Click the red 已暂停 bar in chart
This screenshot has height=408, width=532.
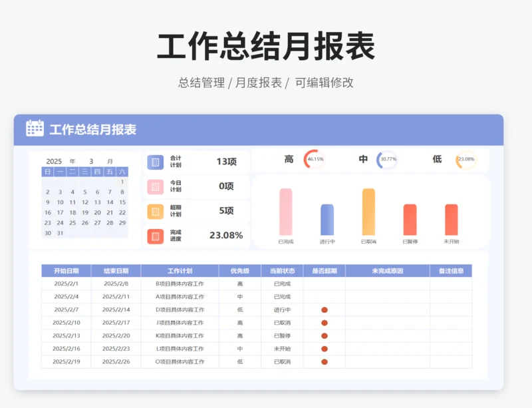tap(410, 220)
